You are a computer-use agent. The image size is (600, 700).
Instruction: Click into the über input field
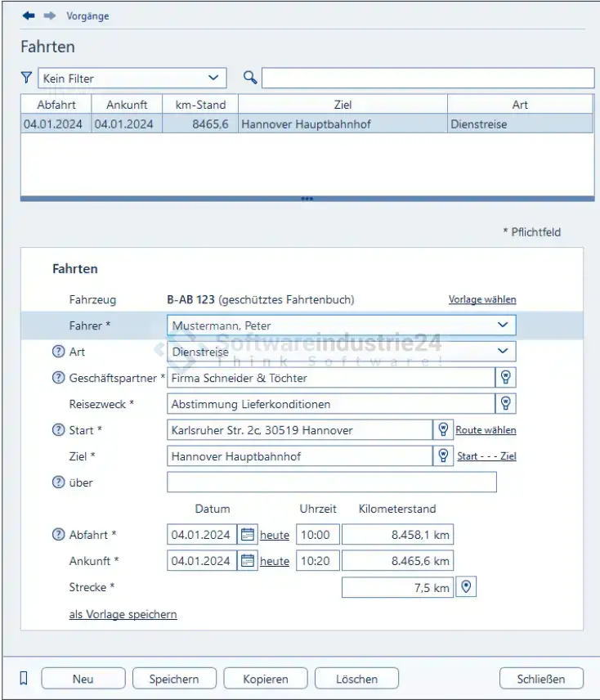pyautogui.click(x=331, y=482)
